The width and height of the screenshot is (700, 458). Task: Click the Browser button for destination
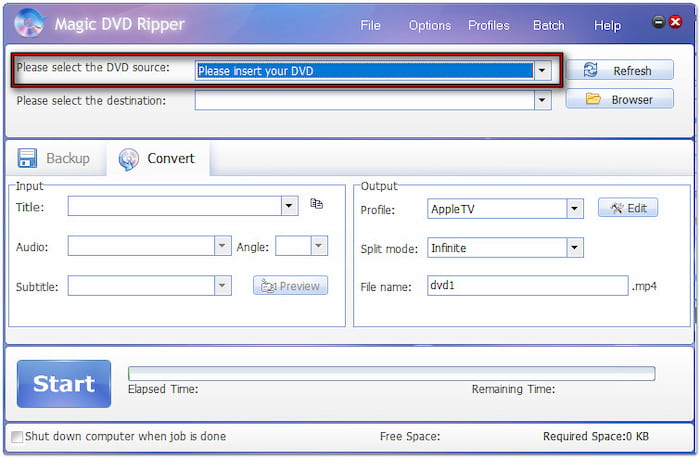pyautogui.click(x=620, y=99)
